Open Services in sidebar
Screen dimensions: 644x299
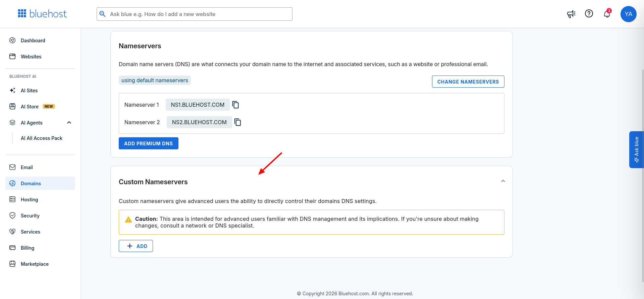(x=31, y=232)
